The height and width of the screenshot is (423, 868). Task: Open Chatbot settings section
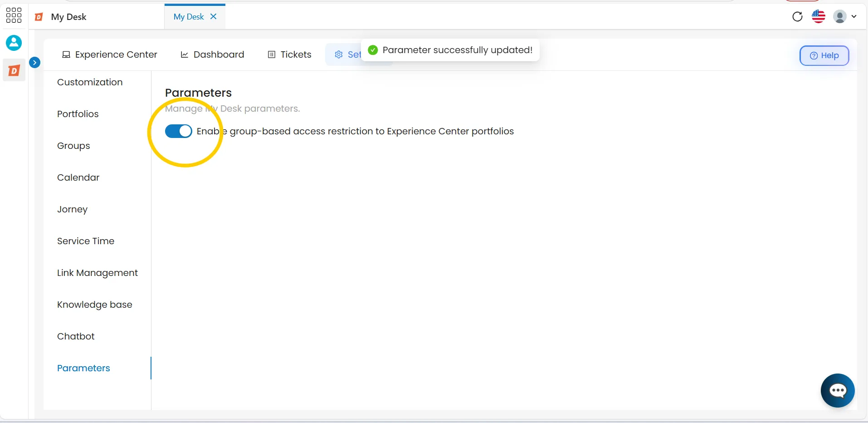[x=76, y=336]
